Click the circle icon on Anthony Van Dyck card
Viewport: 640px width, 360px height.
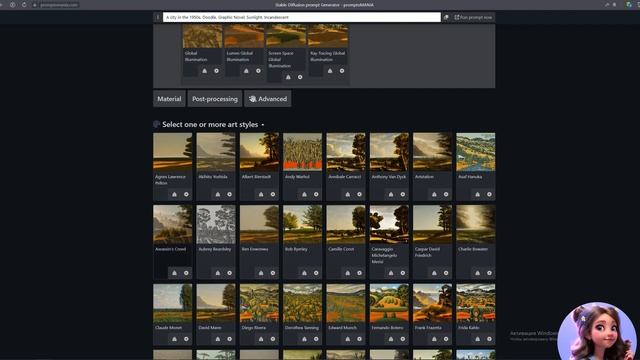coord(402,194)
